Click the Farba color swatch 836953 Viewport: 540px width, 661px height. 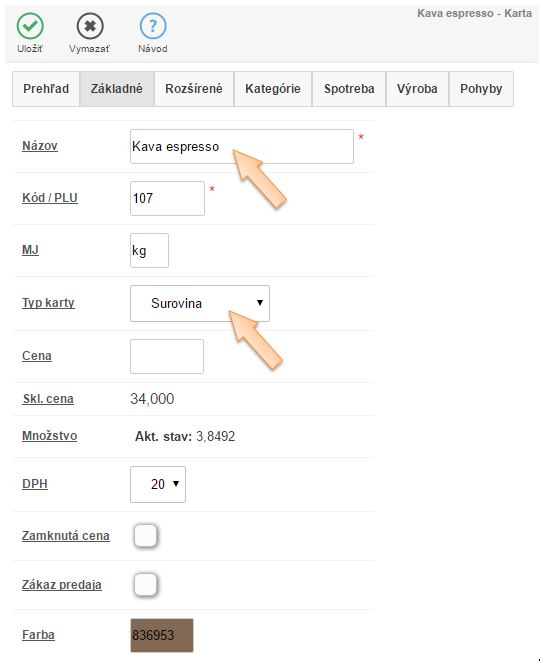(162, 635)
